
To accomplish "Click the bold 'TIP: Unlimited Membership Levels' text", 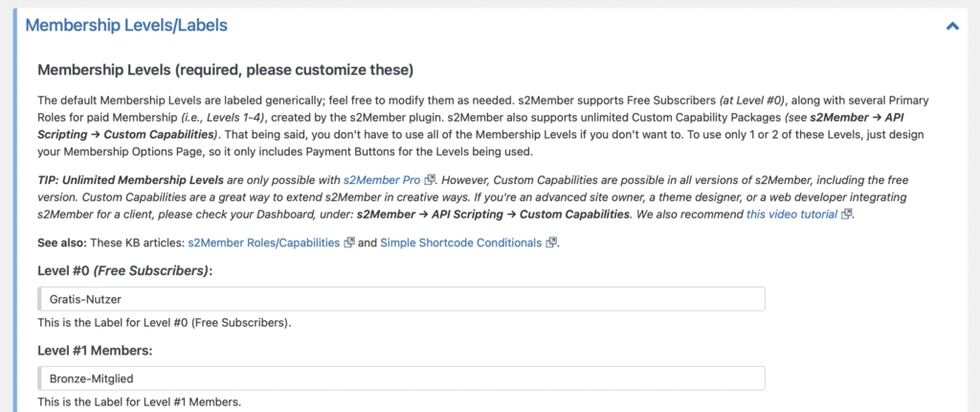I will (130, 180).
